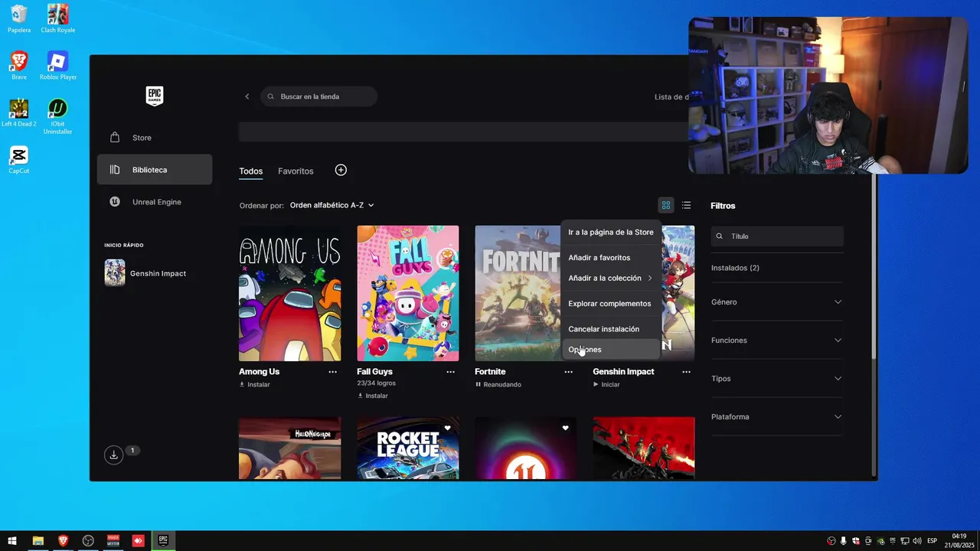Open the Rocket League cover thumbnail
Screen dimensions: 980x551
click(x=408, y=448)
